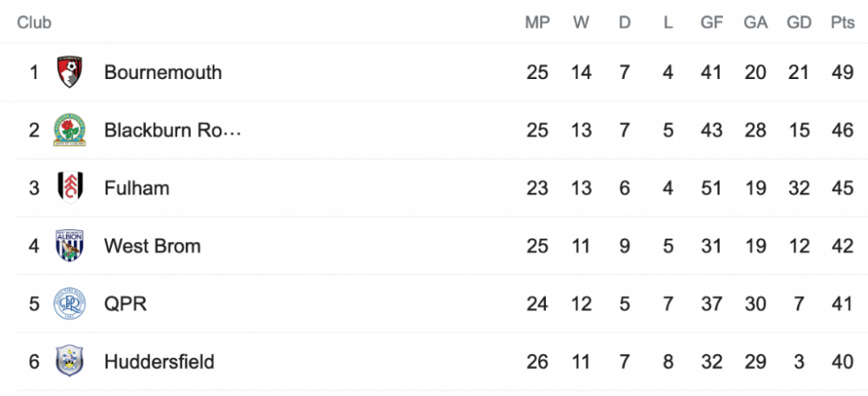Select the Fulham team name
The height and width of the screenshot is (396, 868).
(x=136, y=188)
